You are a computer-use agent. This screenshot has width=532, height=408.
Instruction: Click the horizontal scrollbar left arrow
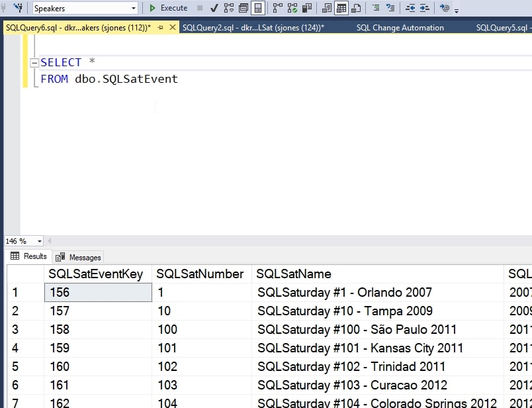(x=49, y=241)
